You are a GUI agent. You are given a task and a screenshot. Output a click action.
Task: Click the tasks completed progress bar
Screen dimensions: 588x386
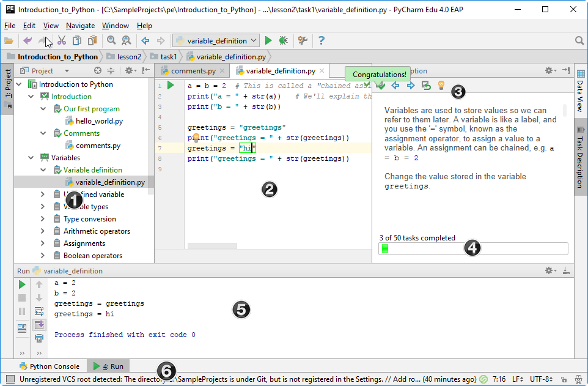click(473, 248)
